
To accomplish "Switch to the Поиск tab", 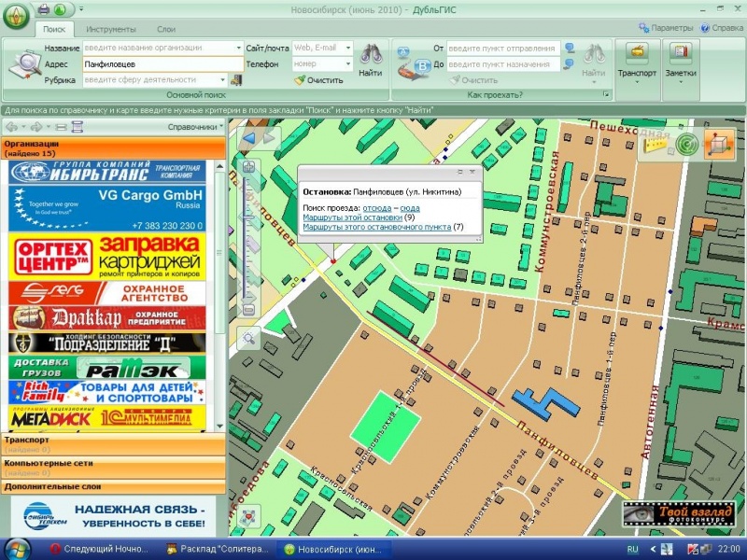I will click(54, 29).
